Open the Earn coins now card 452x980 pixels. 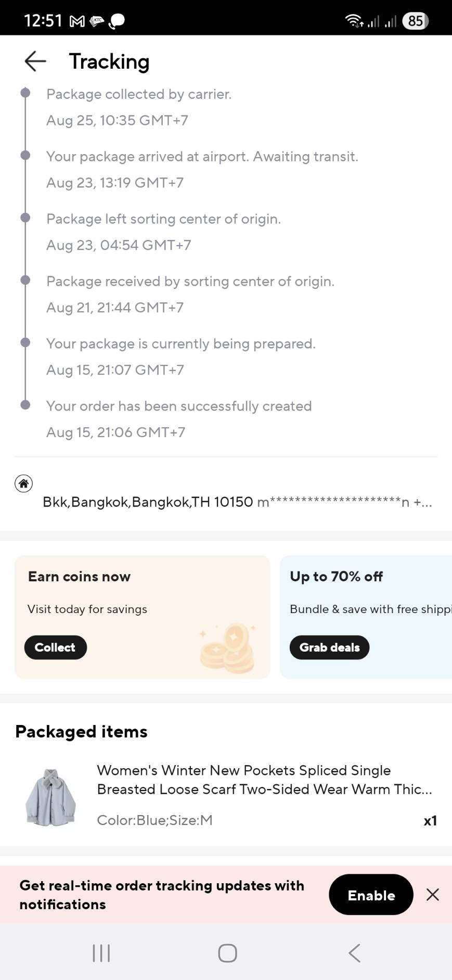143,617
